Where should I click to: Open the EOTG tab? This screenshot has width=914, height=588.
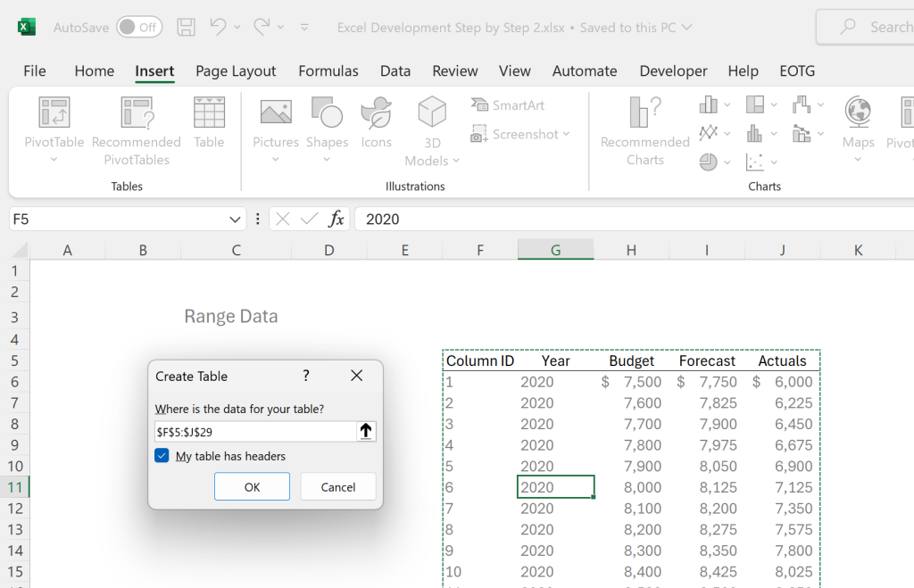(x=797, y=71)
